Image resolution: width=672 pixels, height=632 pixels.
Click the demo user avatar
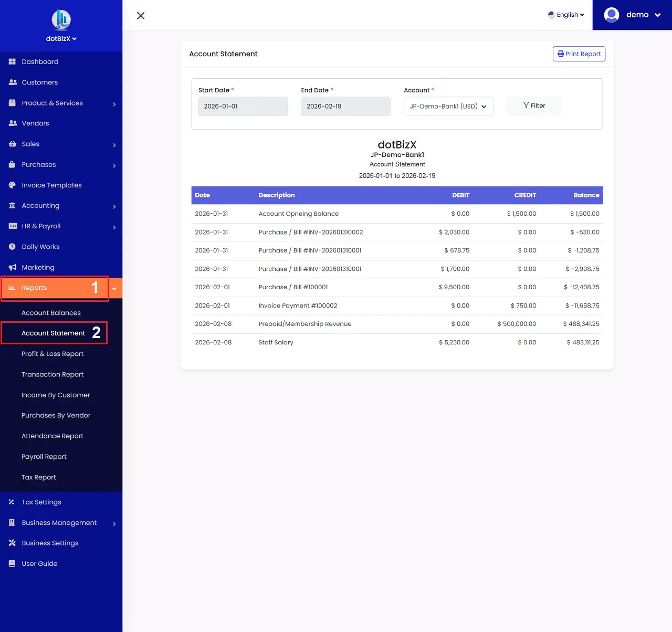pyautogui.click(x=611, y=15)
